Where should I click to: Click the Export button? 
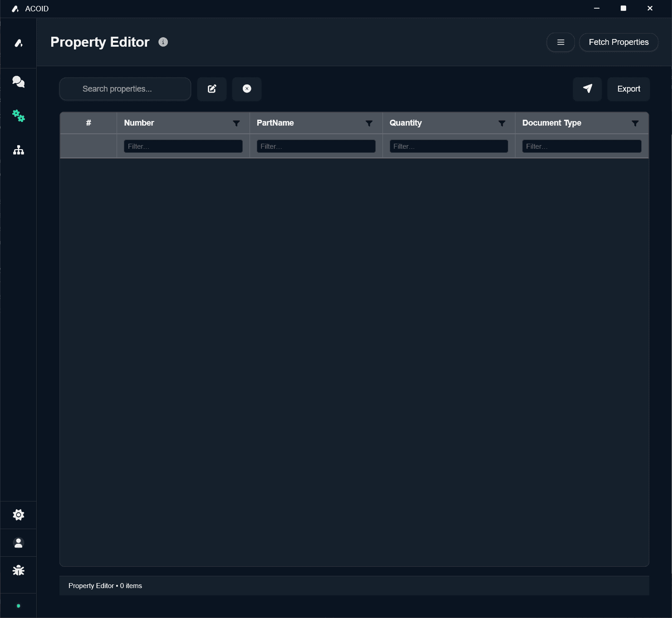[628, 89]
